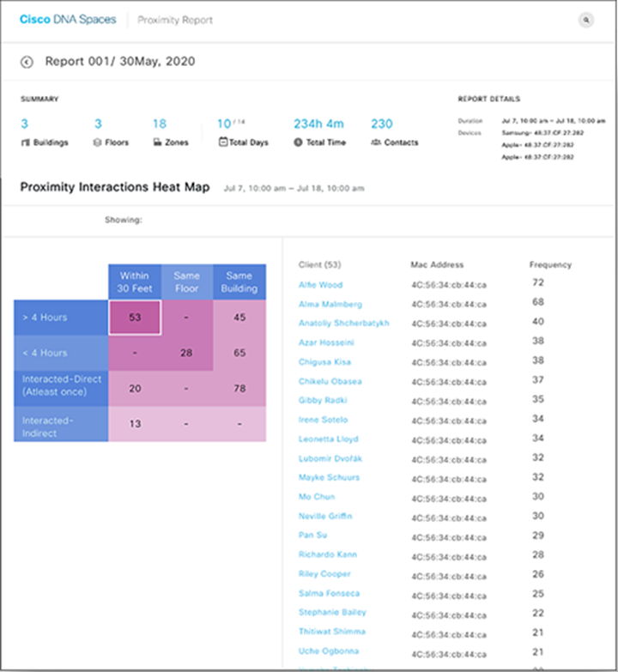Click the Buildings icon in summary
Screen dimensions: 618x672
(x=26, y=142)
